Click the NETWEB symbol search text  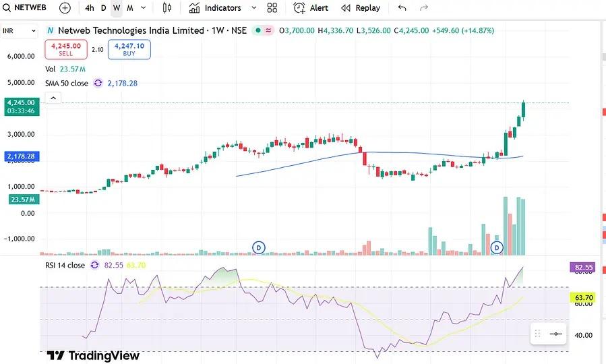(30, 7)
